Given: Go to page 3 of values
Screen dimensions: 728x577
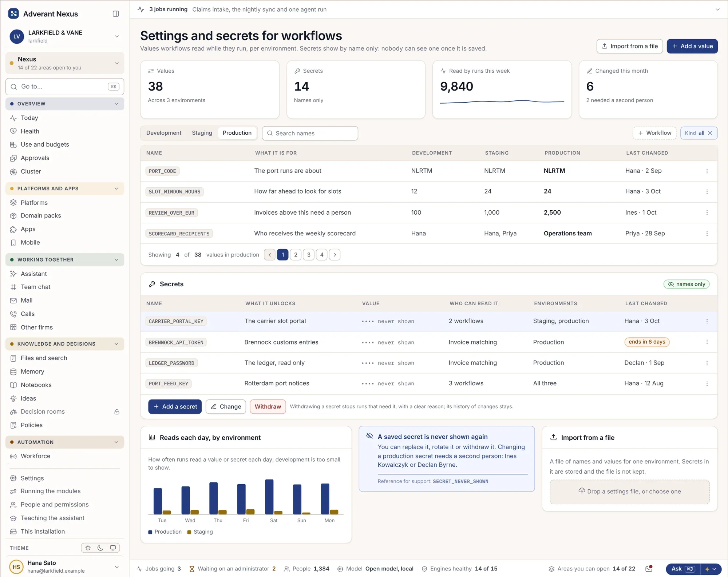Looking at the screenshot, I should click(x=309, y=255).
